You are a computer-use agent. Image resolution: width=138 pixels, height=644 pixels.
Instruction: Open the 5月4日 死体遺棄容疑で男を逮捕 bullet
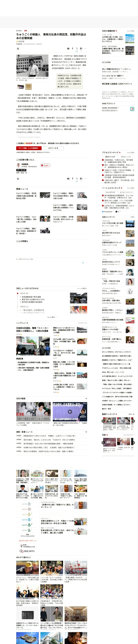(31, 297)
